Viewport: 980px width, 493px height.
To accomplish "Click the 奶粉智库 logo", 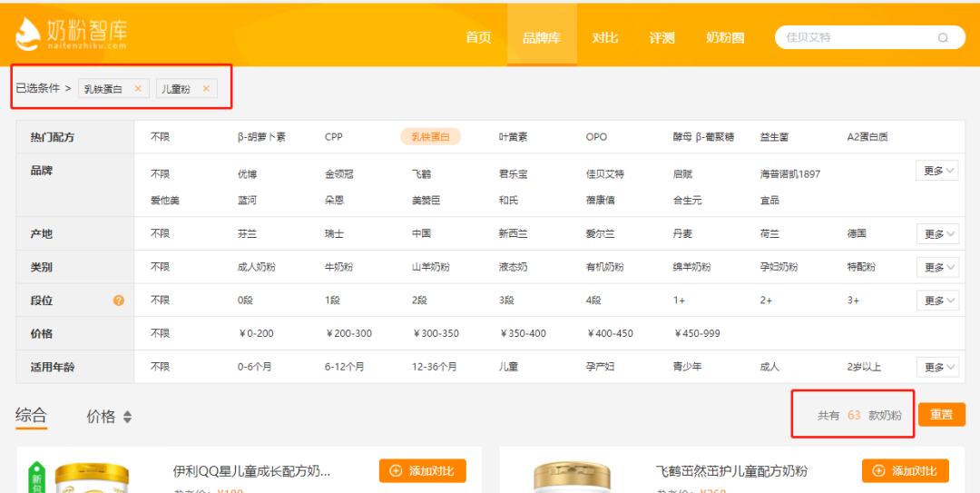I will (71, 34).
